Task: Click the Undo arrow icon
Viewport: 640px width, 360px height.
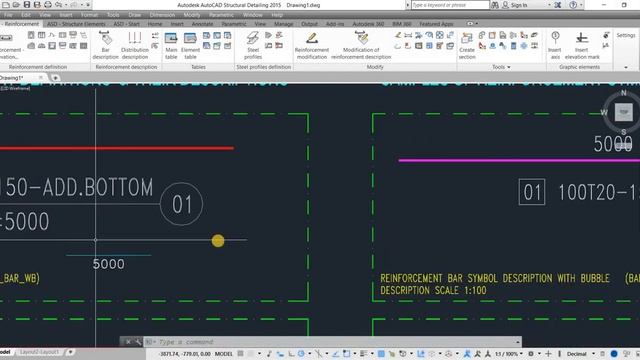Action: (58, 5)
